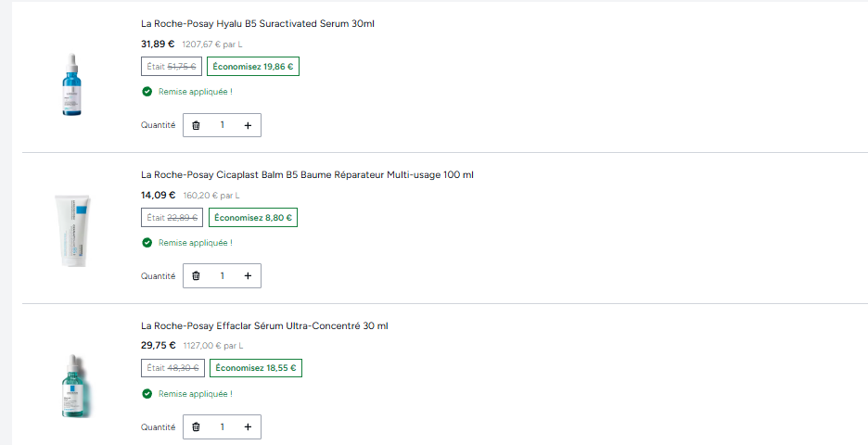Open La Roche-Posay Hyalu B5 Suractivated Serum title

pos(258,24)
